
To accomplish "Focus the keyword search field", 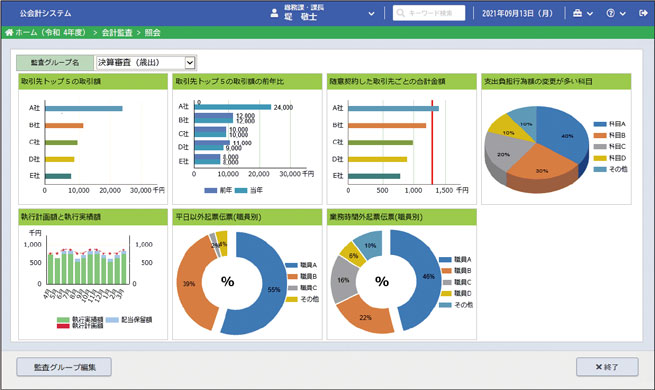I will click(429, 13).
